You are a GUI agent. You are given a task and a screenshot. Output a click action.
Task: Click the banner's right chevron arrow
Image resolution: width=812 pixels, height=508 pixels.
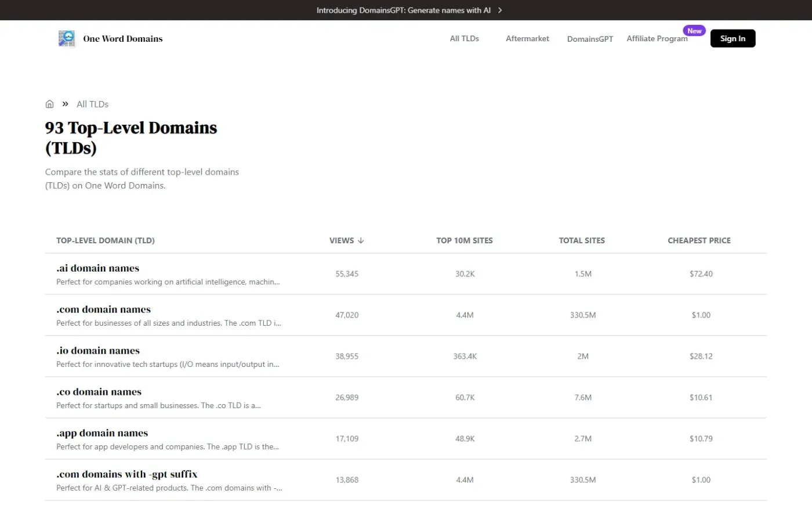coord(500,10)
